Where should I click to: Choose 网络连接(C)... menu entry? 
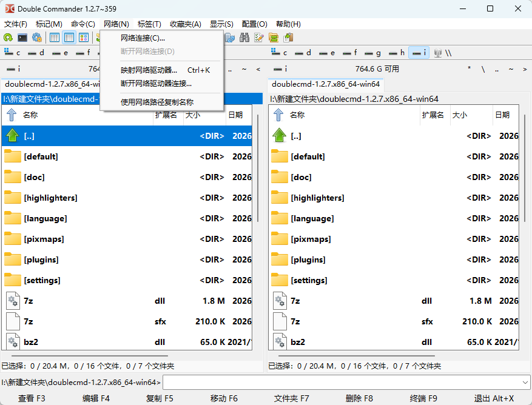tap(162, 38)
